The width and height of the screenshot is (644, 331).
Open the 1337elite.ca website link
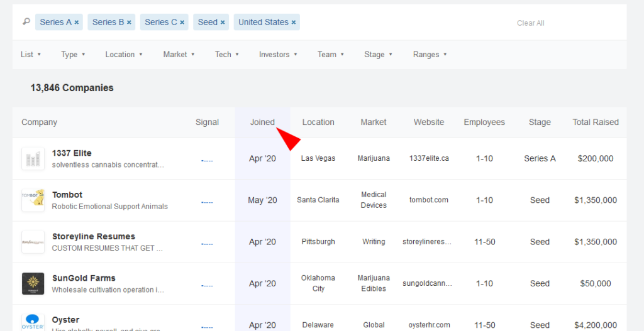click(x=429, y=158)
